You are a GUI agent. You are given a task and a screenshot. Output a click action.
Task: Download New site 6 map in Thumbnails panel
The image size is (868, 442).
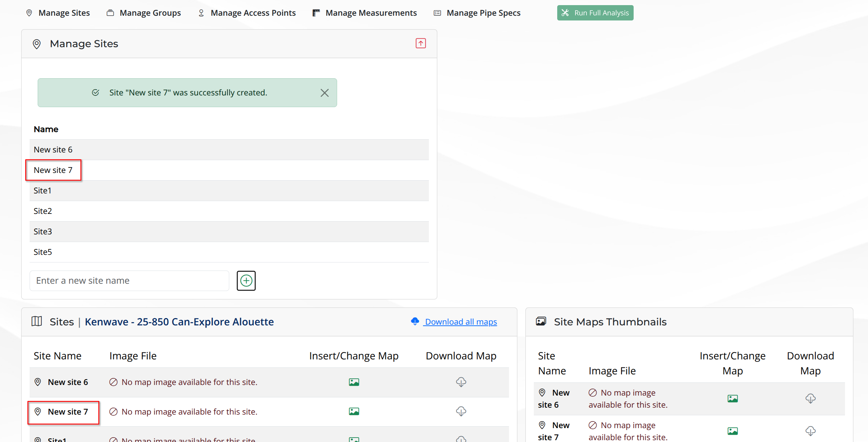click(x=811, y=398)
